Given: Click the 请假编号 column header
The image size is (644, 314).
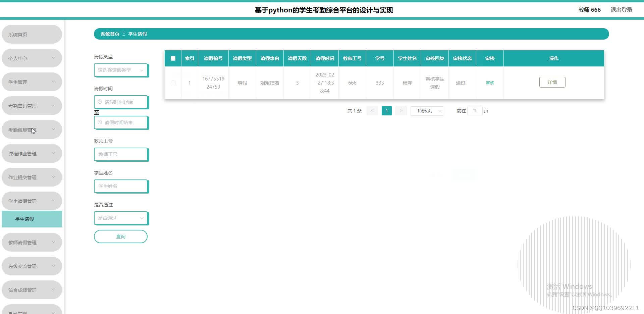Looking at the screenshot, I should [213, 58].
